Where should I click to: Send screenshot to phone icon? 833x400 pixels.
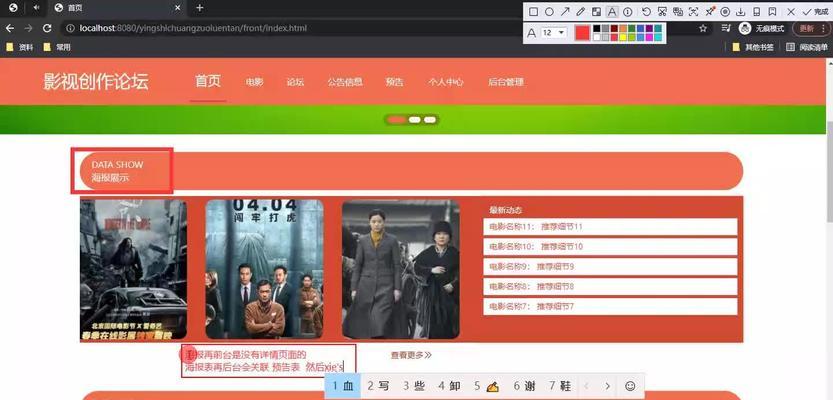pos(756,12)
